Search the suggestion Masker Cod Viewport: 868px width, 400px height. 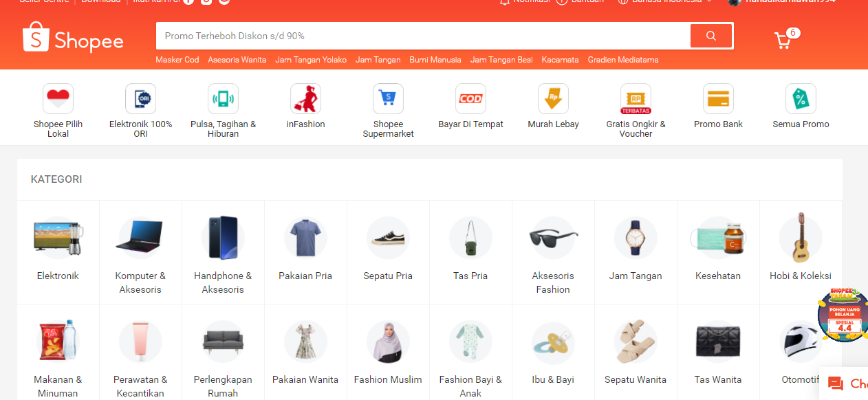coord(177,60)
